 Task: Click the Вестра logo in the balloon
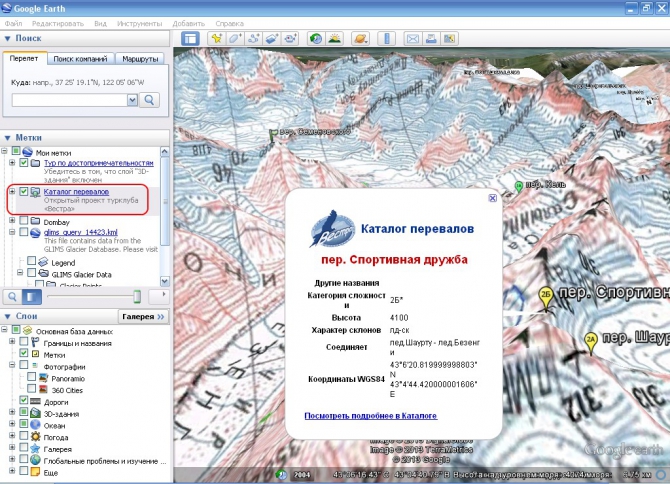(x=332, y=229)
